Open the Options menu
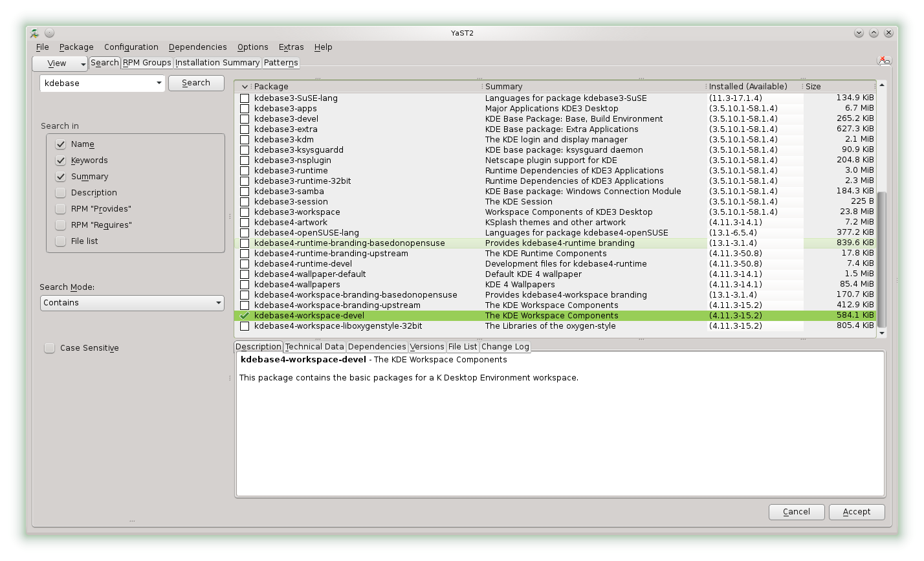The image size is (924, 561). (x=253, y=47)
